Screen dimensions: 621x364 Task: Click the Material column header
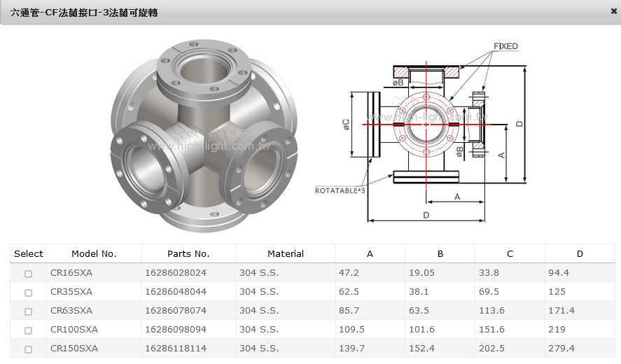coord(286,254)
